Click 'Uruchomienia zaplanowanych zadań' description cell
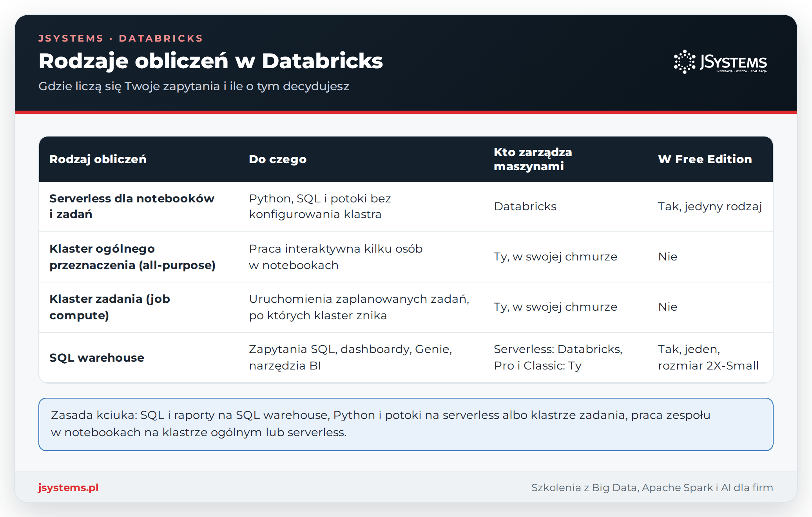The image size is (812, 517). [359, 307]
